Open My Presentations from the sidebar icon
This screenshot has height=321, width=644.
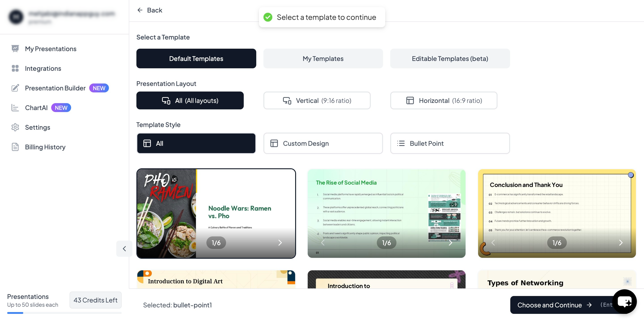point(15,49)
